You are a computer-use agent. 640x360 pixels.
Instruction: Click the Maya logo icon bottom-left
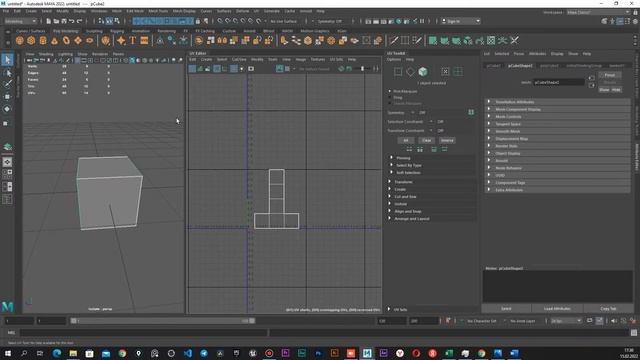(x=7, y=307)
